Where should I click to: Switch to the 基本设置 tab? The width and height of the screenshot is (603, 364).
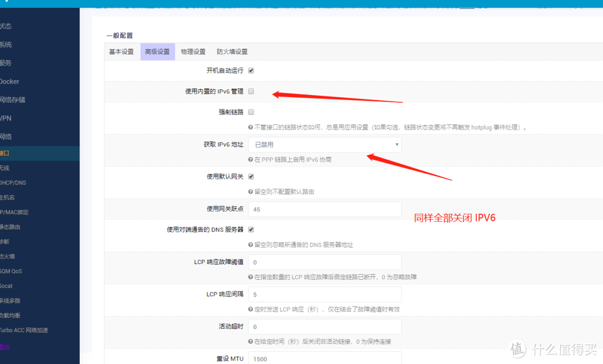pyautogui.click(x=121, y=51)
